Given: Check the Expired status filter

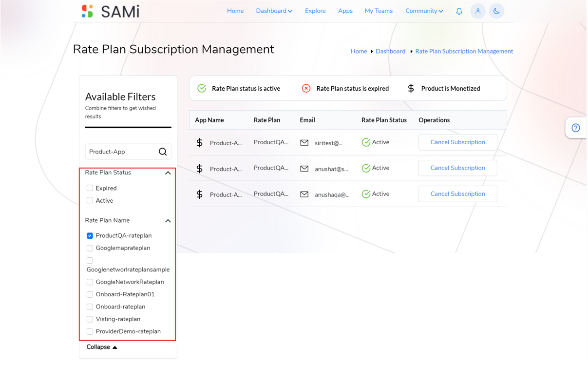Looking at the screenshot, I should [90, 188].
